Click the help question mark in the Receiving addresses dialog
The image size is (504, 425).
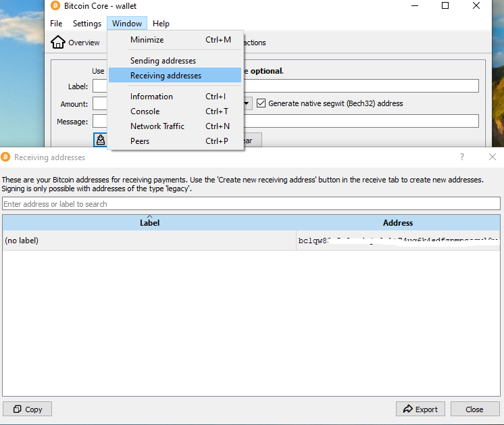click(462, 157)
